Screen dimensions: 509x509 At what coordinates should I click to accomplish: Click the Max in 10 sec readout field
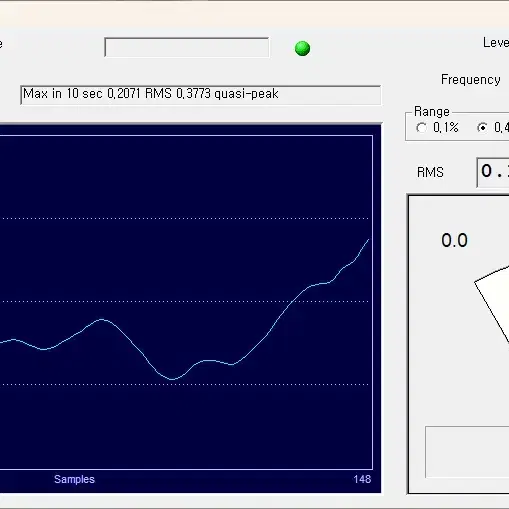[x=201, y=95]
